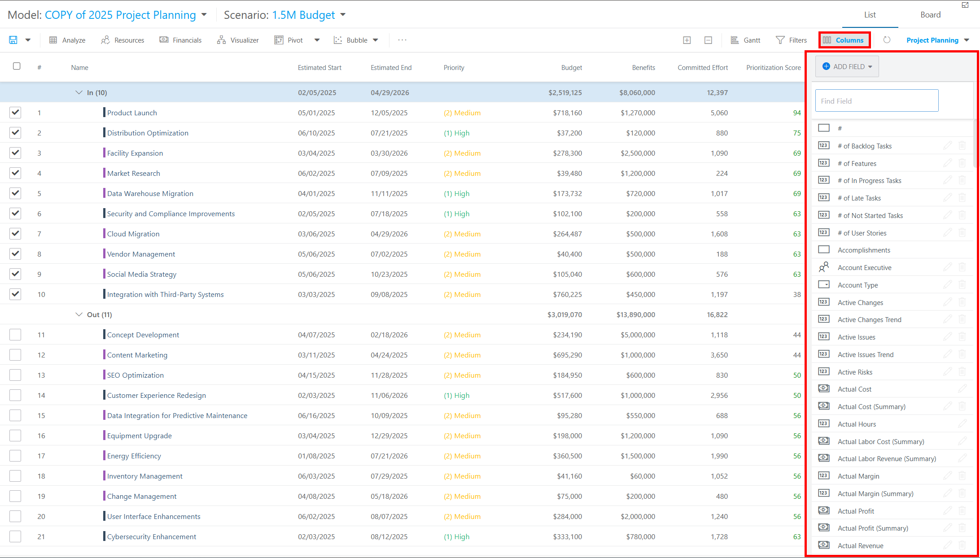Open the Customer Experience Redesign project

156,395
